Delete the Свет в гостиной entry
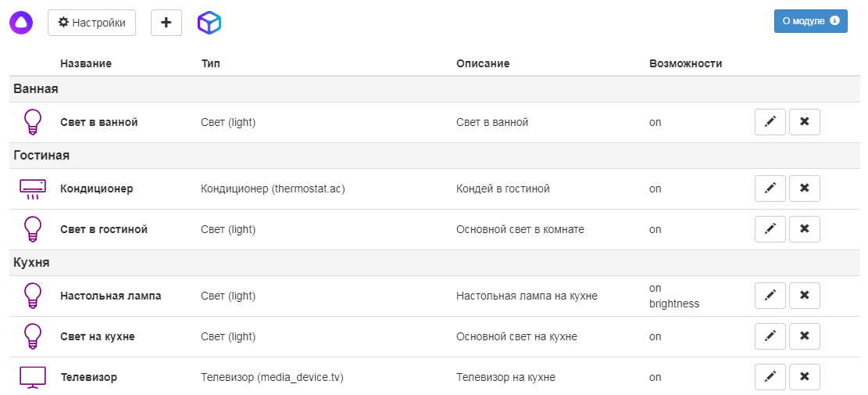The image size is (868, 395). (x=804, y=229)
